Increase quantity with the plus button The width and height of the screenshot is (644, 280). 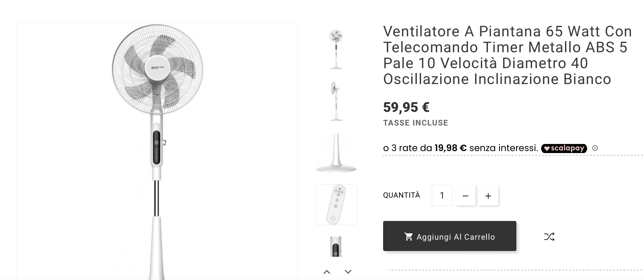point(488,196)
